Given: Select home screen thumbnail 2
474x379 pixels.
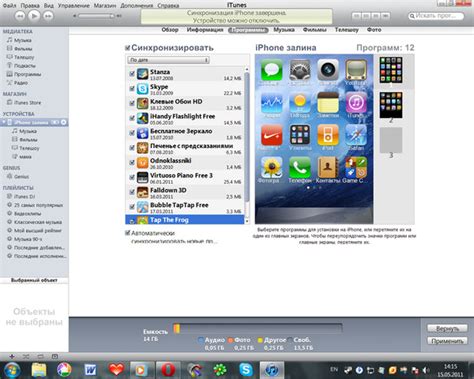Looking at the screenshot, I should point(391,105).
